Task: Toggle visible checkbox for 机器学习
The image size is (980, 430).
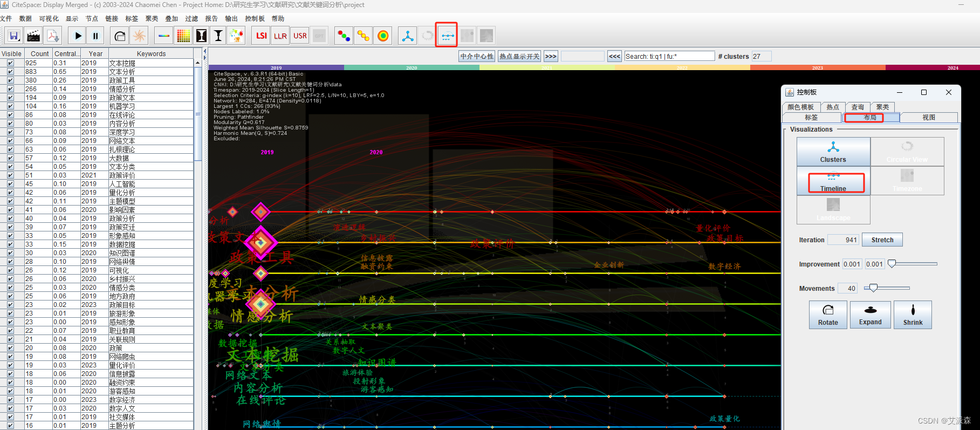Action: pos(10,106)
